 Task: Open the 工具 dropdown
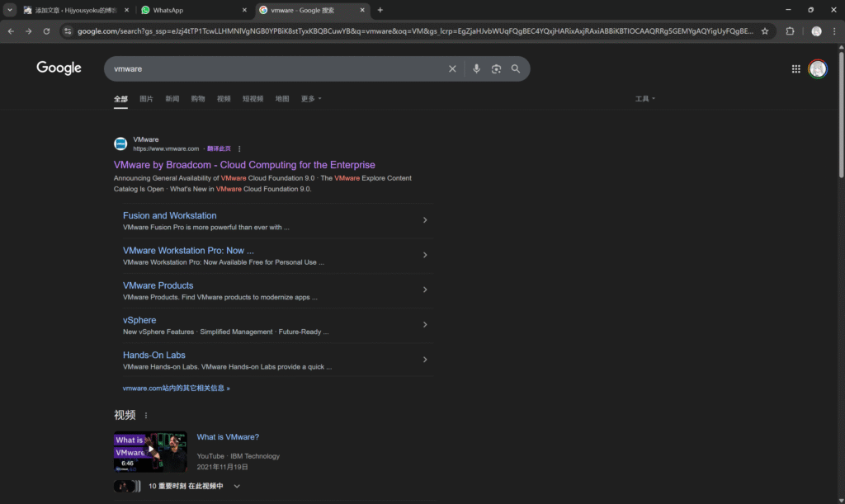[x=645, y=99]
